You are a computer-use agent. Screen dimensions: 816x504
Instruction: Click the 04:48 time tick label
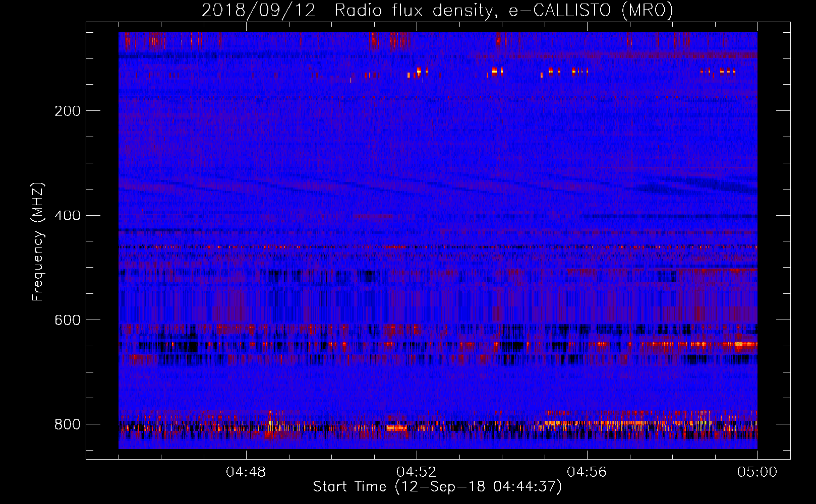point(246,472)
